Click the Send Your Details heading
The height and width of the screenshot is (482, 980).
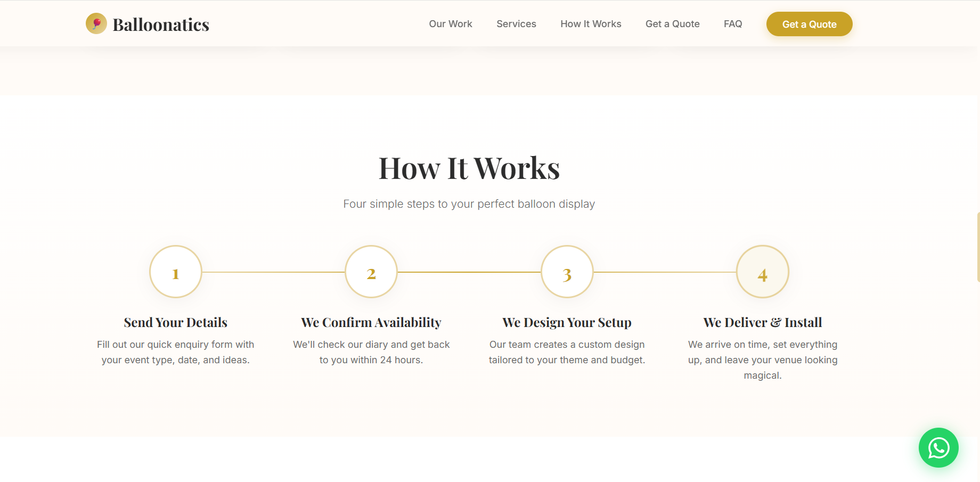point(176,322)
